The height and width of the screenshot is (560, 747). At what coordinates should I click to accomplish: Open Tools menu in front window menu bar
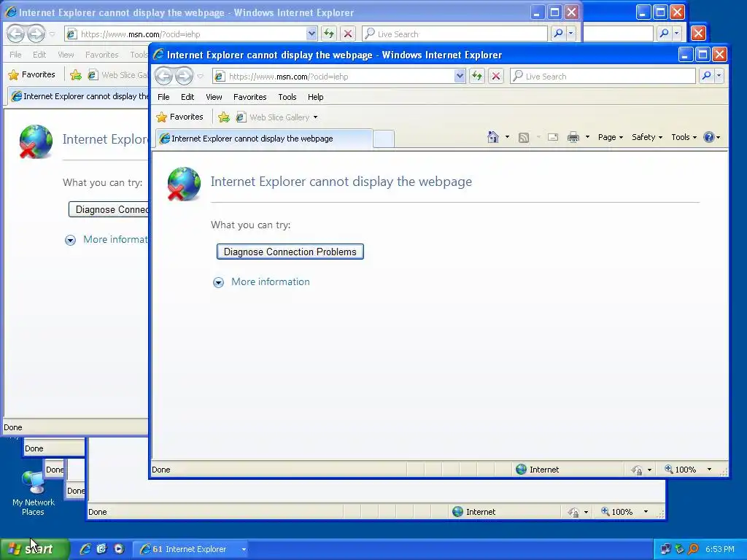click(x=287, y=97)
